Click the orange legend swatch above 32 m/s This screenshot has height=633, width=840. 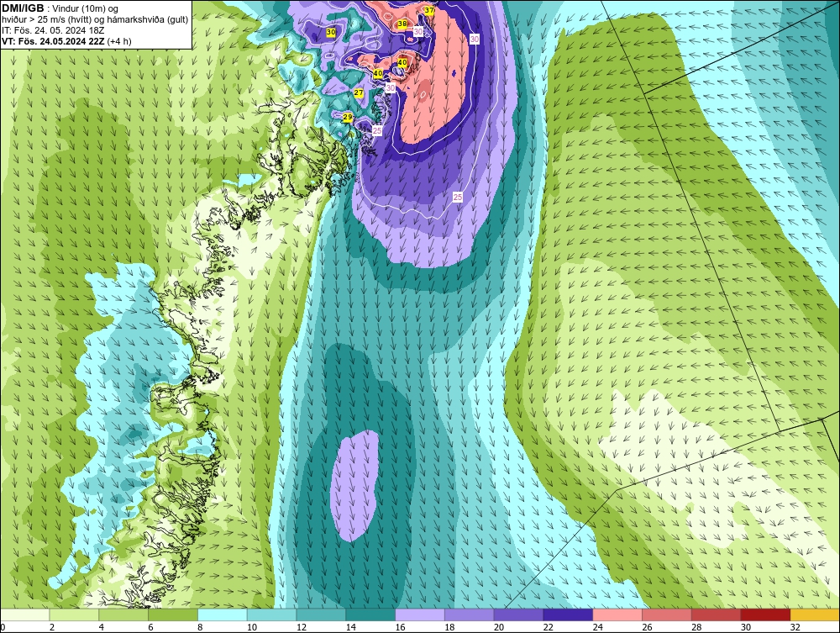815,615
